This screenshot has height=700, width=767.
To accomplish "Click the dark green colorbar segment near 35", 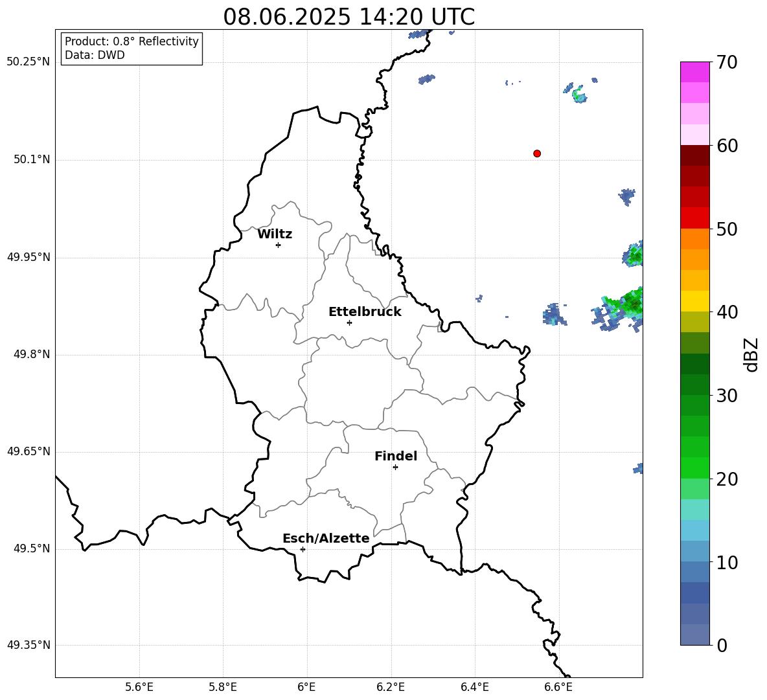I will pyautogui.click(x=694, y=364).
